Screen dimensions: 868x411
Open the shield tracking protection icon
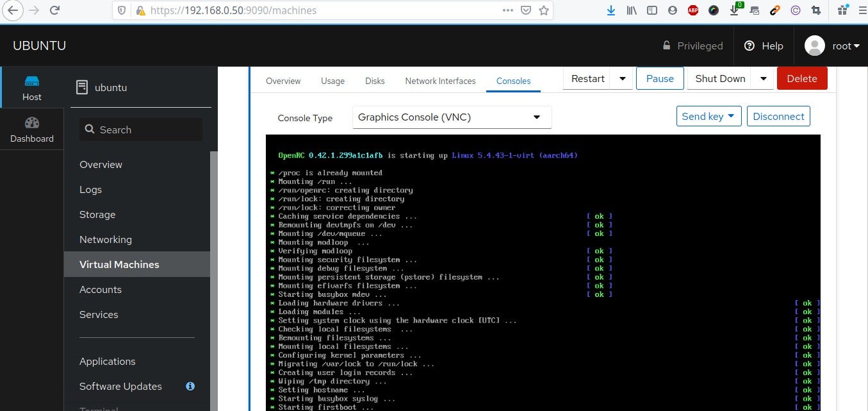(x=121, y=10)
